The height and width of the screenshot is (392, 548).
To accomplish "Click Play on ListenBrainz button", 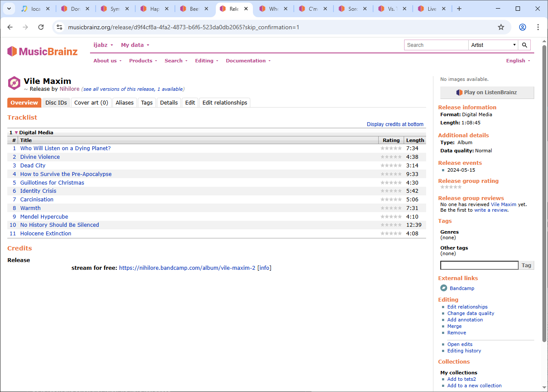I will pos(487,93).
